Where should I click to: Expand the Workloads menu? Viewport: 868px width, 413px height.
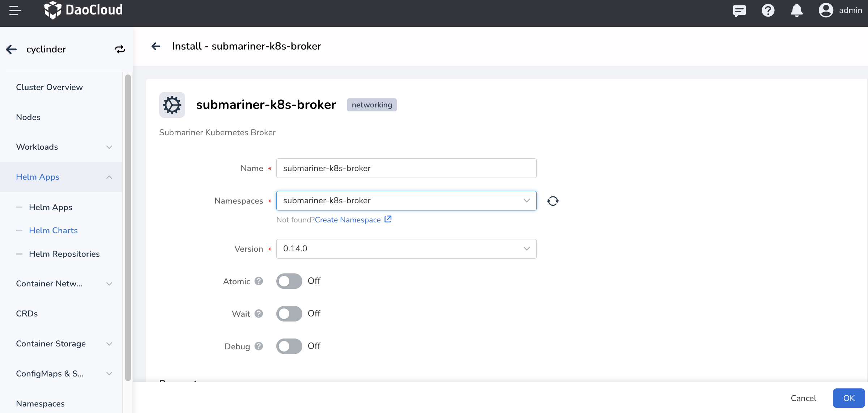tap(61, 147)
